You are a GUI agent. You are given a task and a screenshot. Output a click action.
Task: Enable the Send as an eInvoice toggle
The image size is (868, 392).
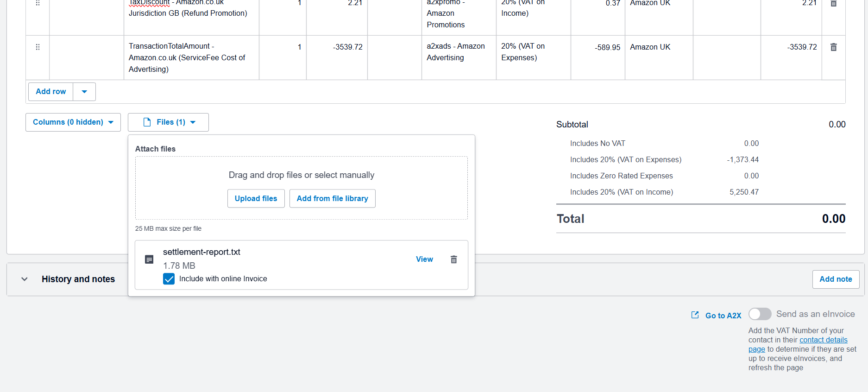pyautogui.click(x=760, y=314)
